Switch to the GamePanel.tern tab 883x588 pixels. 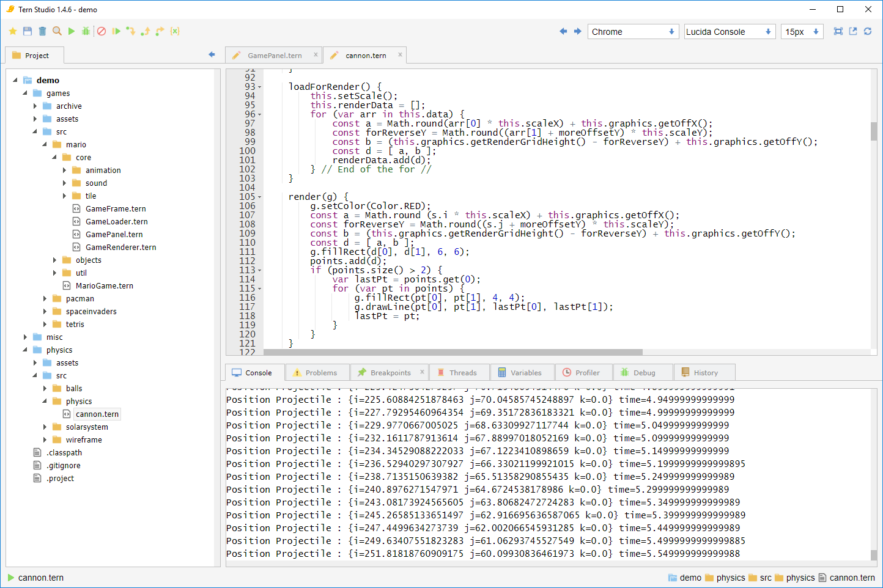pos(275,56)
